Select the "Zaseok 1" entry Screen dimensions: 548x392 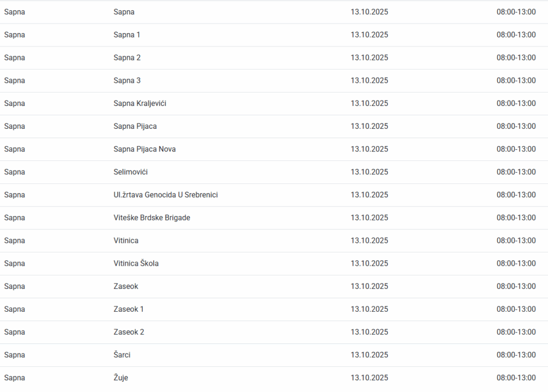tap(128, 309)
